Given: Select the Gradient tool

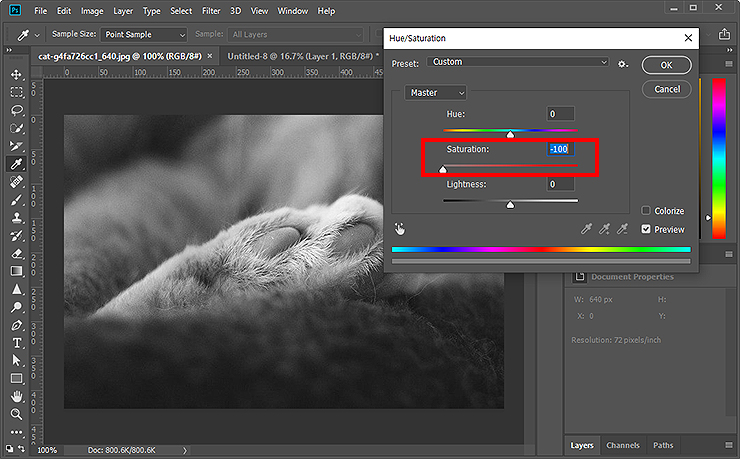Looking at the screenshot, I should [17, 271].
